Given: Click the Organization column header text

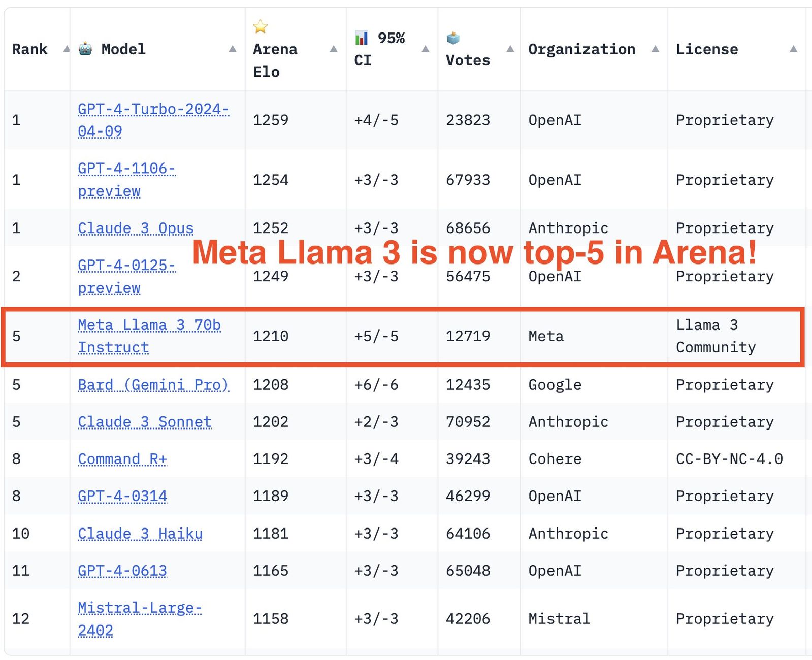Looking at the screenshot, I should click(582, 49).
